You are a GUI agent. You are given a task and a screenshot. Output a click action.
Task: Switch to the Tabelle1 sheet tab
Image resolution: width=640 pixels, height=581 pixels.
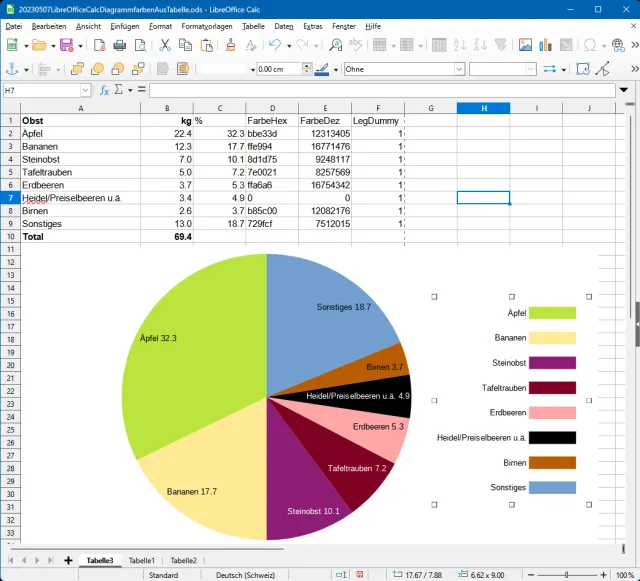pos(141,561)
